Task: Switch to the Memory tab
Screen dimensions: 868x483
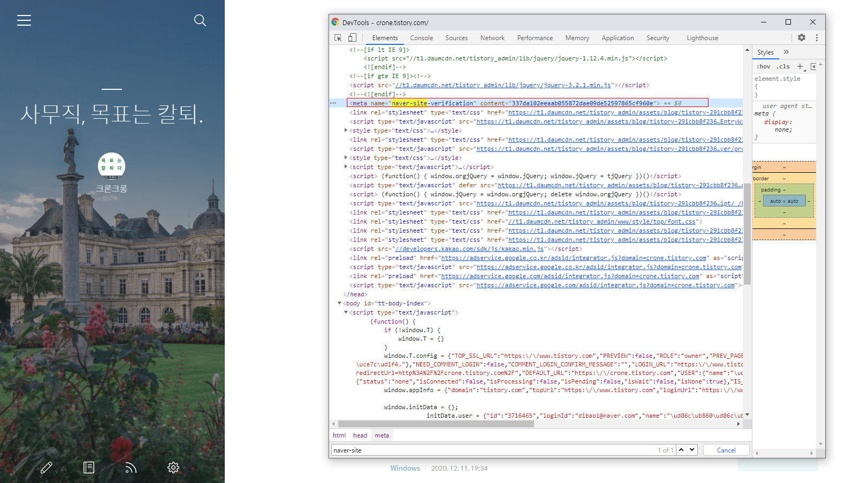Action: click(577, 38)
